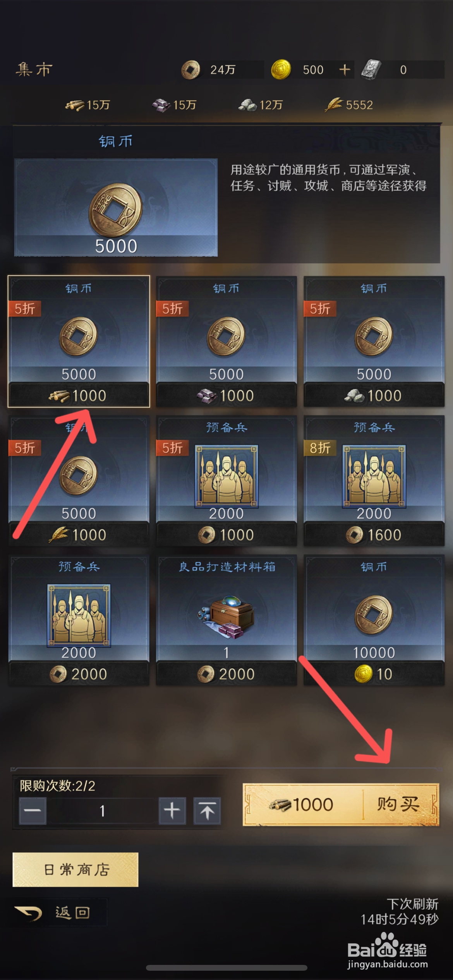
Task: Choose 5折 预备兵 costing 1000 coins
Action: [x=226, y=480]
